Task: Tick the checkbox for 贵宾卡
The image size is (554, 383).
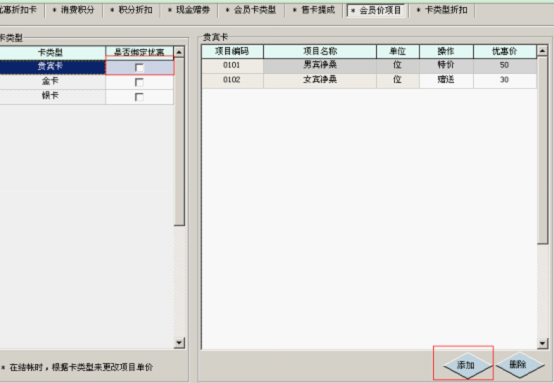Action: point(140,67)
